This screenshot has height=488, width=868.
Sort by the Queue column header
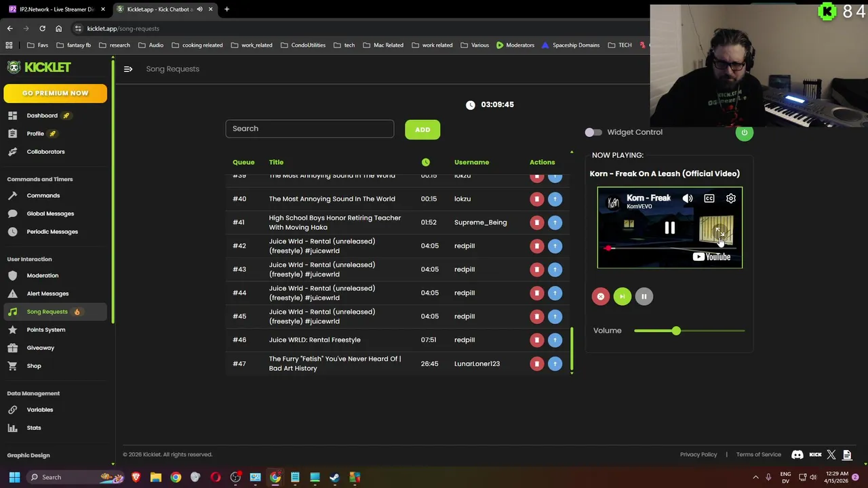(x=243, y=162)
